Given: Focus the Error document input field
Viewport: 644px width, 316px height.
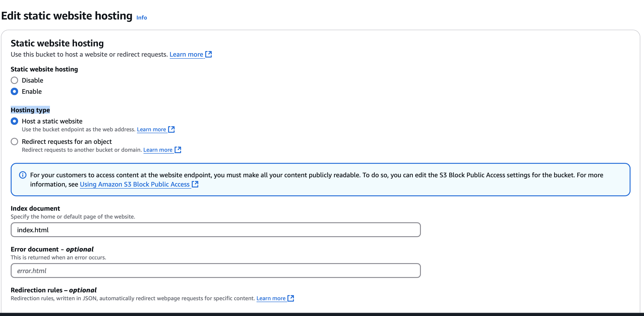Looking at the screenshot, I should coord(216,271).
